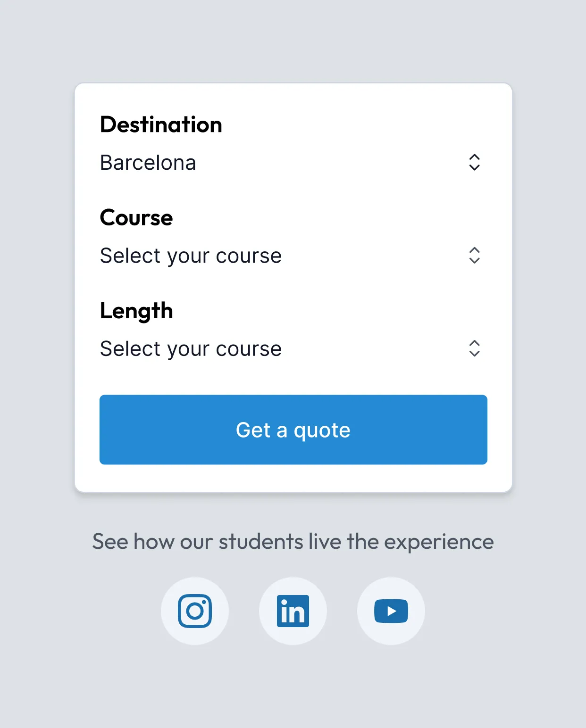Open the YouTube channel icon
The image size is (586, 728).
[391, 611]
